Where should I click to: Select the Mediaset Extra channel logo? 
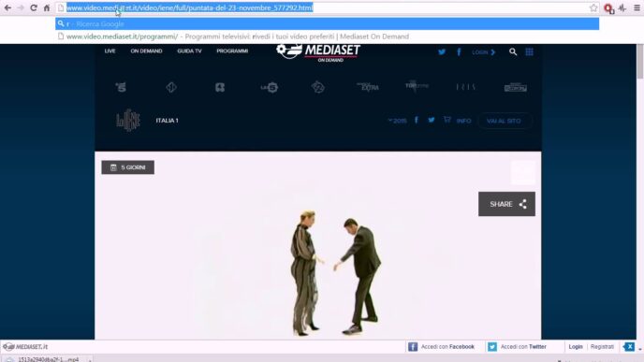(368, 87)
